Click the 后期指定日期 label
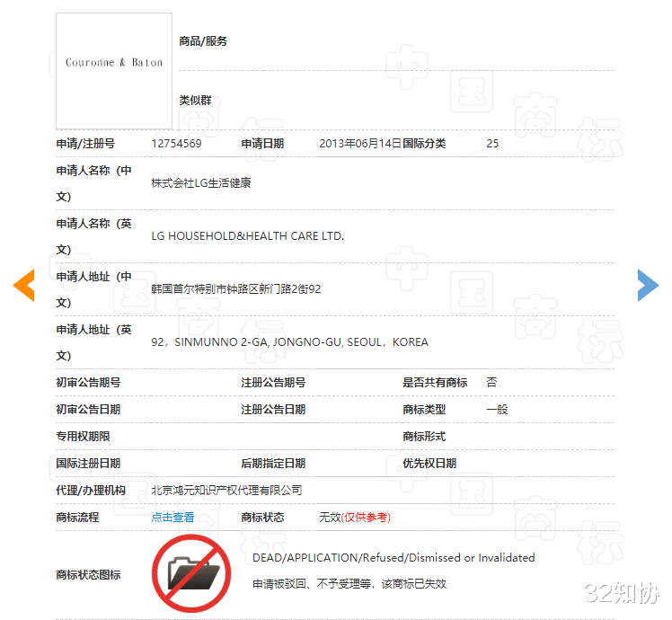Image resolution: width=672 pixels, height=620 pixels. [x=273, y=463]
